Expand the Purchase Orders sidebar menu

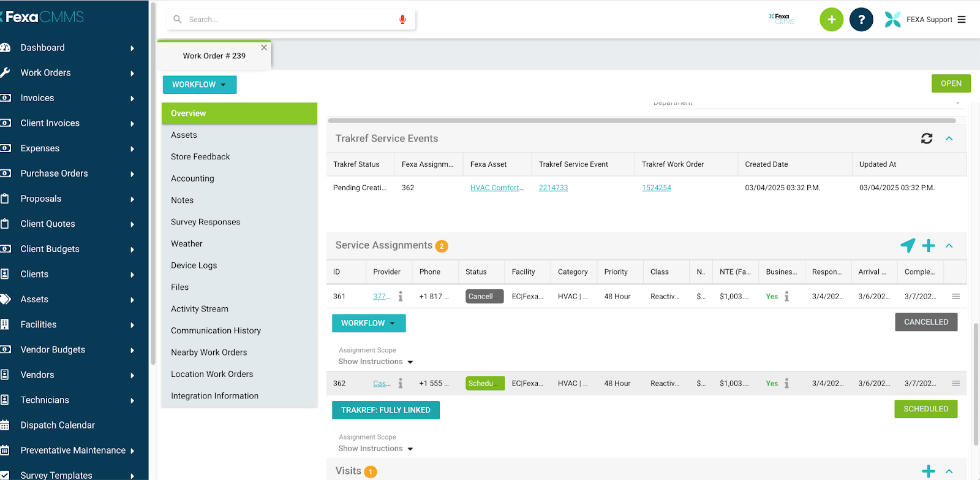click(x=132, y=173)
